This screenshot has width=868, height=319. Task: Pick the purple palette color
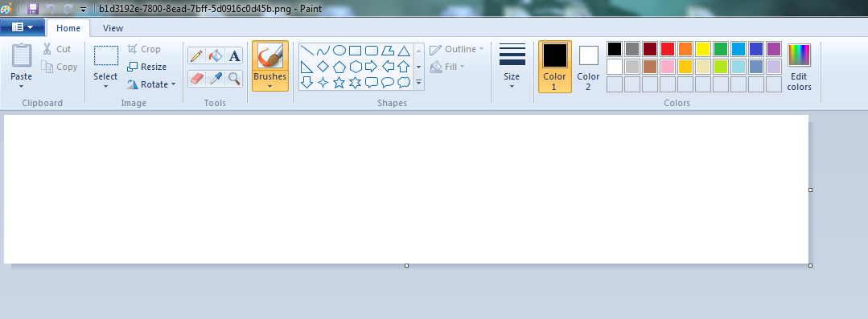point(774,49)
